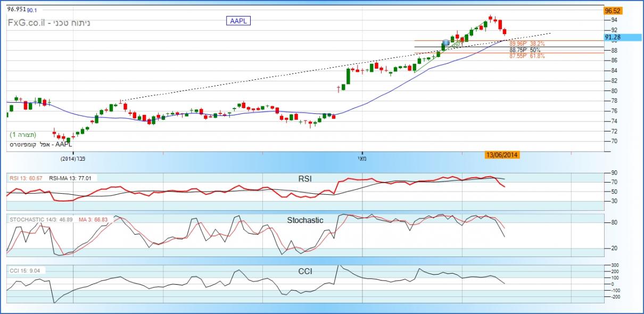Click the RSI-MA 13: 77.01 legend
Viewport: 644px width, 314px height.
coord(70,178)
